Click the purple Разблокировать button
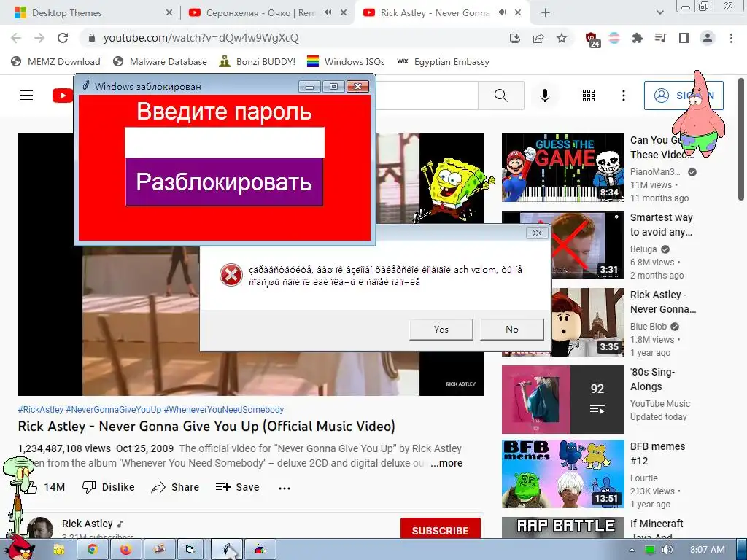Screen dimensions: 747x560 (x=225, y=182)
